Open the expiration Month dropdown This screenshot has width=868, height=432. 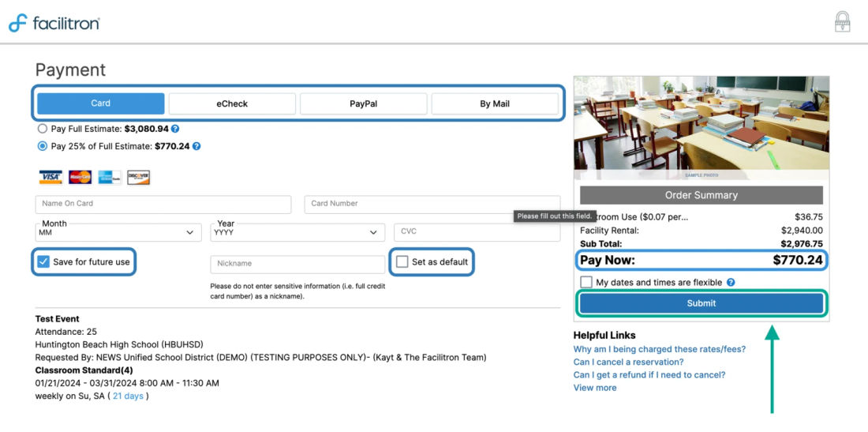point(118,233)
